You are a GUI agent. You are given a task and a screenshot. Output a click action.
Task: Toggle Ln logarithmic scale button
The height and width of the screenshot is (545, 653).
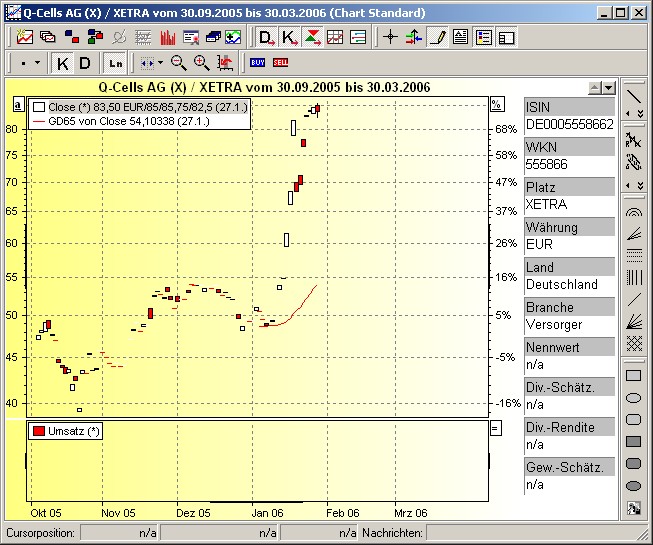point(115,63)
